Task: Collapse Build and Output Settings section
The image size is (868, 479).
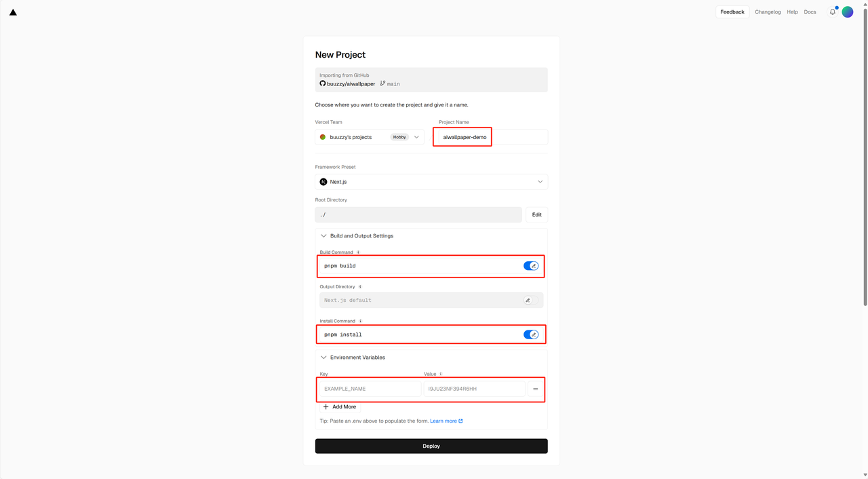Action: (x=357, y=236)
